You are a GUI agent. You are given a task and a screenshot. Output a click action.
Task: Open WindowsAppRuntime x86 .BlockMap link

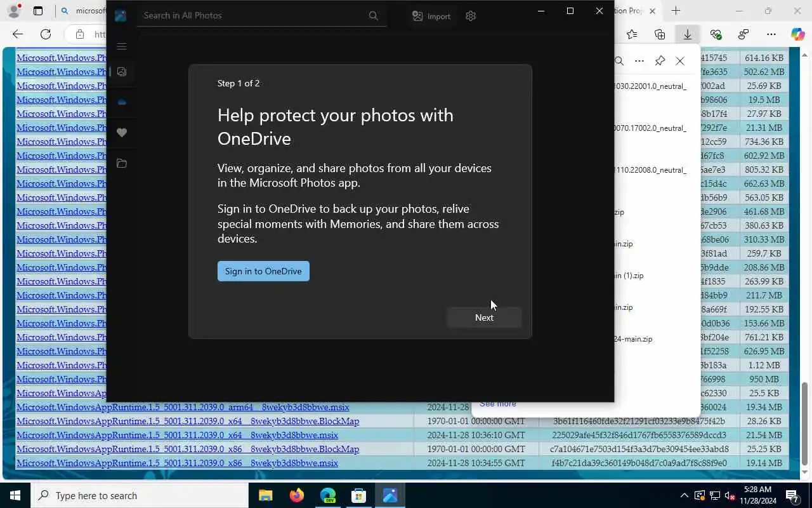(188, 449)
